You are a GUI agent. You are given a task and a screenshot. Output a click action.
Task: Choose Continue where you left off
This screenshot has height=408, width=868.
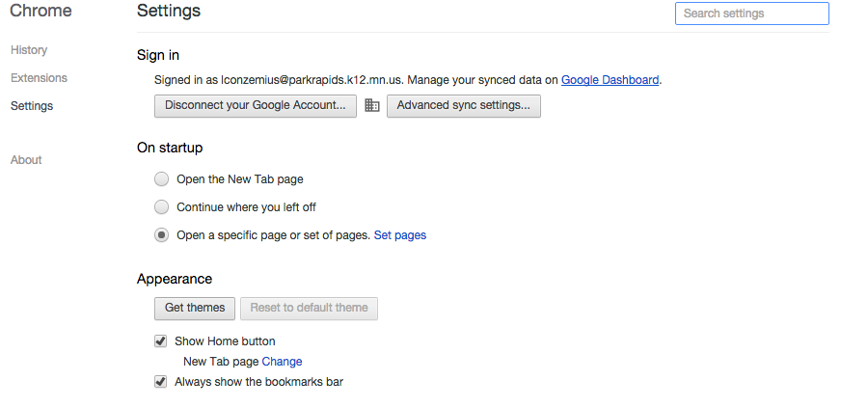coord(162,207)
